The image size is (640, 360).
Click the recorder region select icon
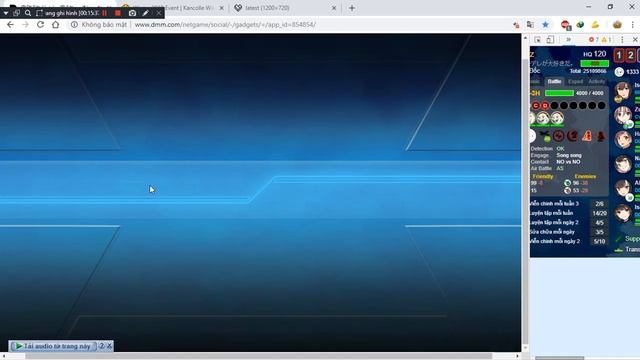pyautogui.click(x=39, y=13)
